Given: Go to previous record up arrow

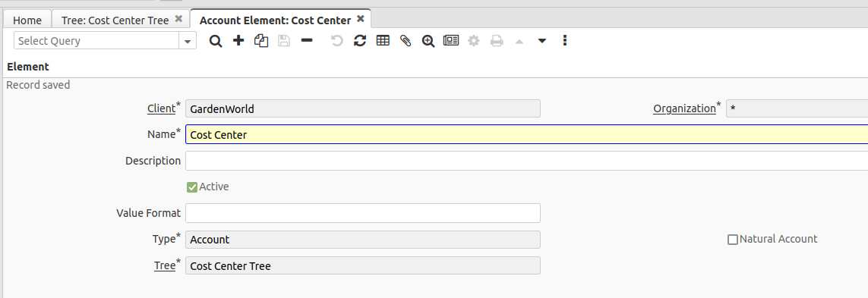Looking at the screenshot, I should [x=519, y=41].
